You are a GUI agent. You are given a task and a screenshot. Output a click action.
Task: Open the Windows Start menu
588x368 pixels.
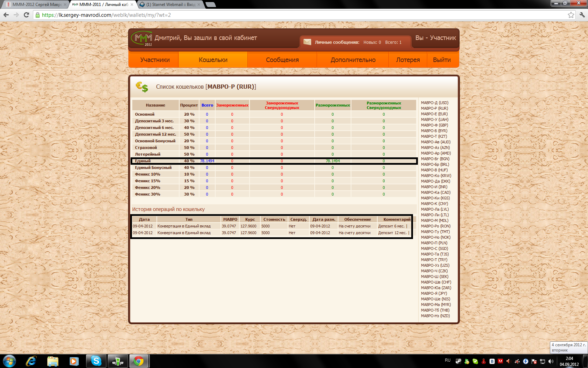click(x=9, y=361)
